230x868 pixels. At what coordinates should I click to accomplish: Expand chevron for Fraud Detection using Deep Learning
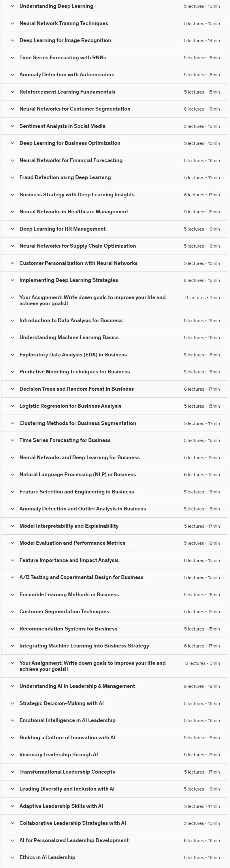click(12, 177)
